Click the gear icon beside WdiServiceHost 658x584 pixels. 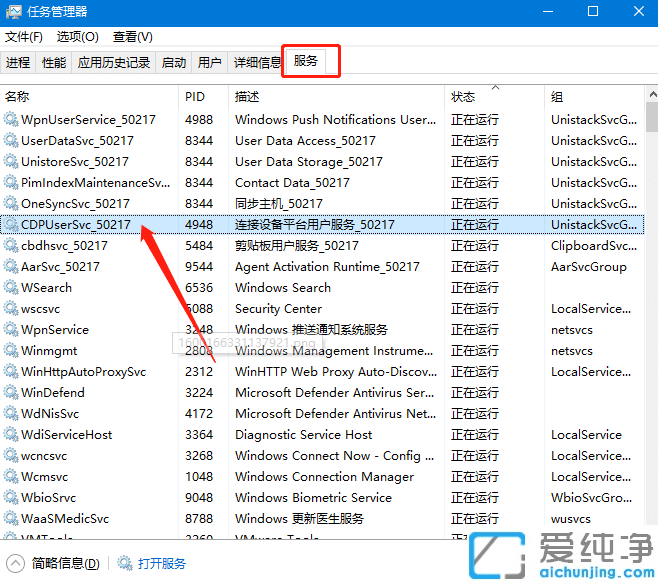pos(11,434)
